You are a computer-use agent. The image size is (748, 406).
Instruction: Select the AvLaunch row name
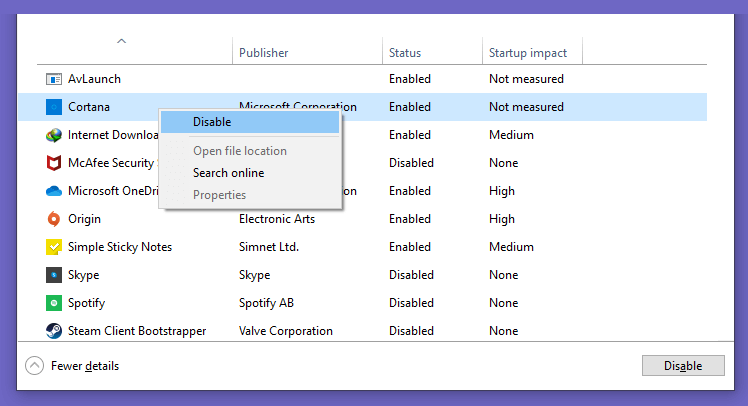point(94,79)
